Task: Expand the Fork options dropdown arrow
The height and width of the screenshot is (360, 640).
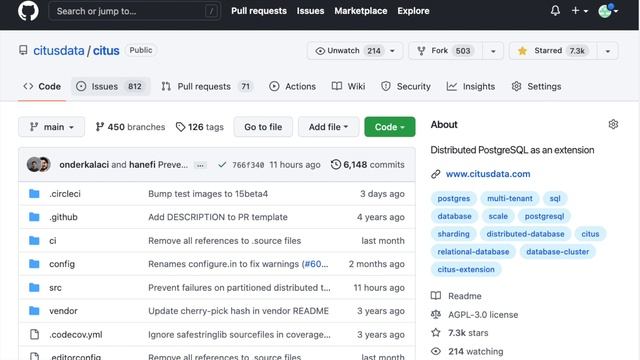Action: [493, 51]
